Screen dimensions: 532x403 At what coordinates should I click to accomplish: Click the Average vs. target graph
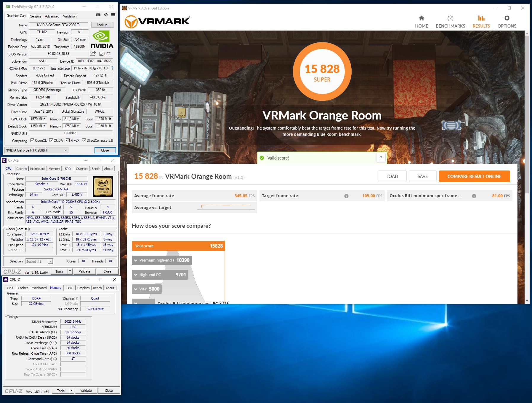[x=226, y=207]
